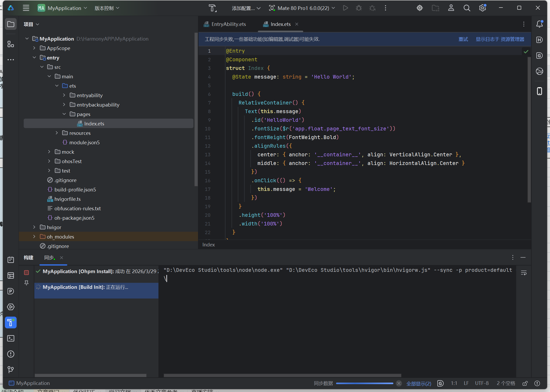Stop the running sync with red square
Image resolution: width=550 pixels, height=392 pixels.
click(x=26, y=273)
